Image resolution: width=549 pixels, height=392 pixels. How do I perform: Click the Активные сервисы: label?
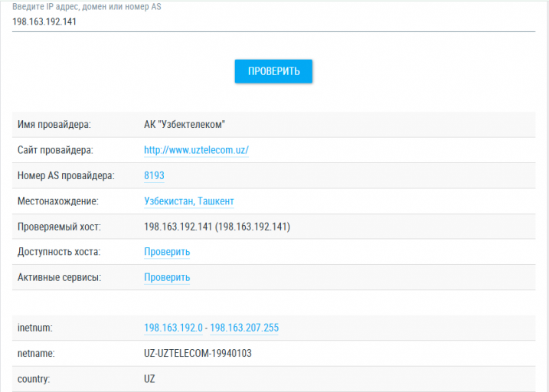[60, 278]
